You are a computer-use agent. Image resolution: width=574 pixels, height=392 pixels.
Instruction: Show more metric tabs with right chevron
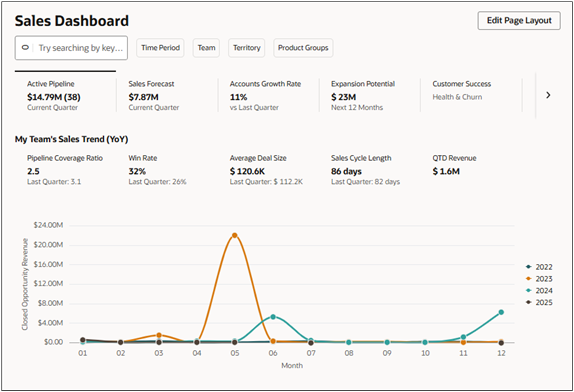(x=548, y=95)
